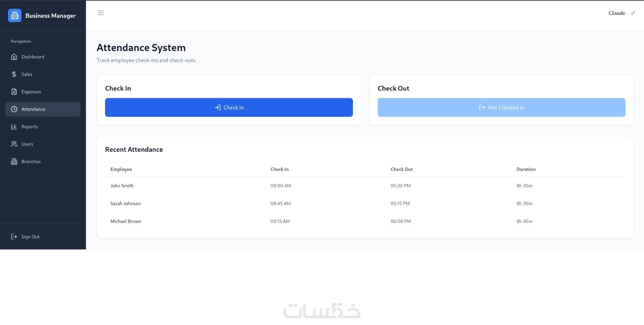Select John Smith in the attendance table
Screen dimensions: 644x325
click(x=122, y=186)
